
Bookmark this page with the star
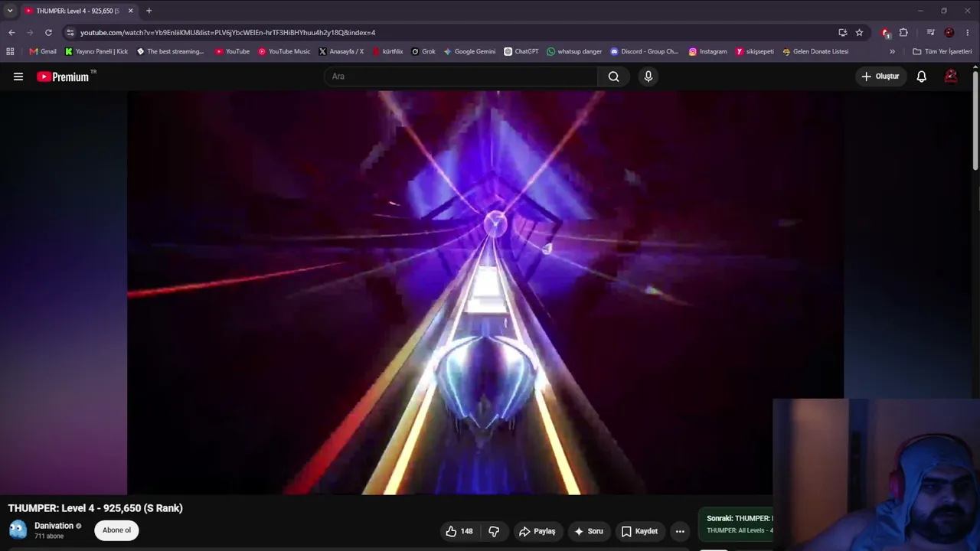859,32
